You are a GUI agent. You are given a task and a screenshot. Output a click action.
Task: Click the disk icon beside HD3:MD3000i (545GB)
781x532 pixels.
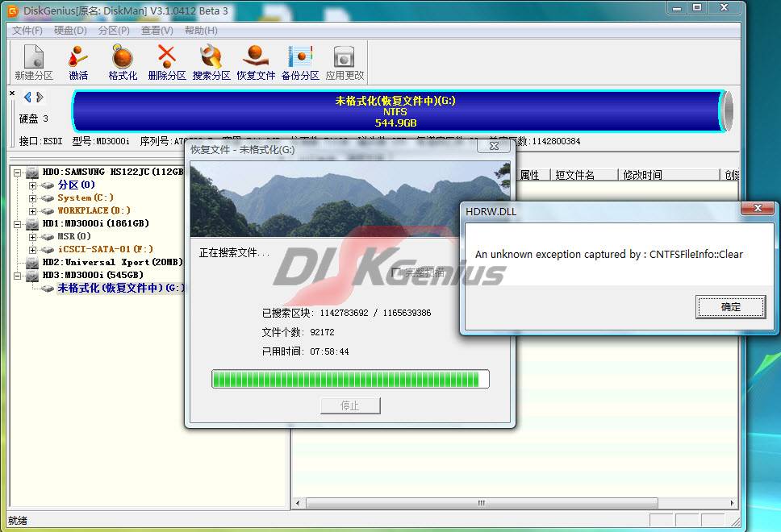(32, 276)
